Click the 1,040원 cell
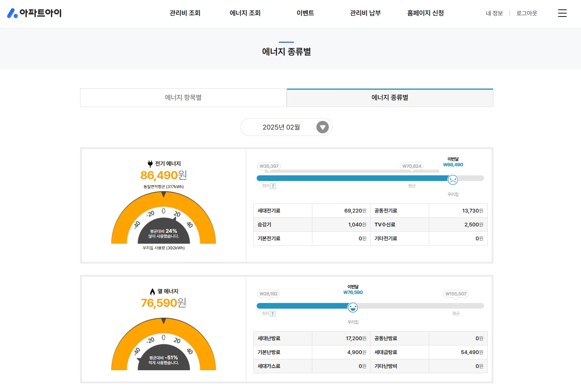Screen dimensions: 581x392 tap(341, 225)
